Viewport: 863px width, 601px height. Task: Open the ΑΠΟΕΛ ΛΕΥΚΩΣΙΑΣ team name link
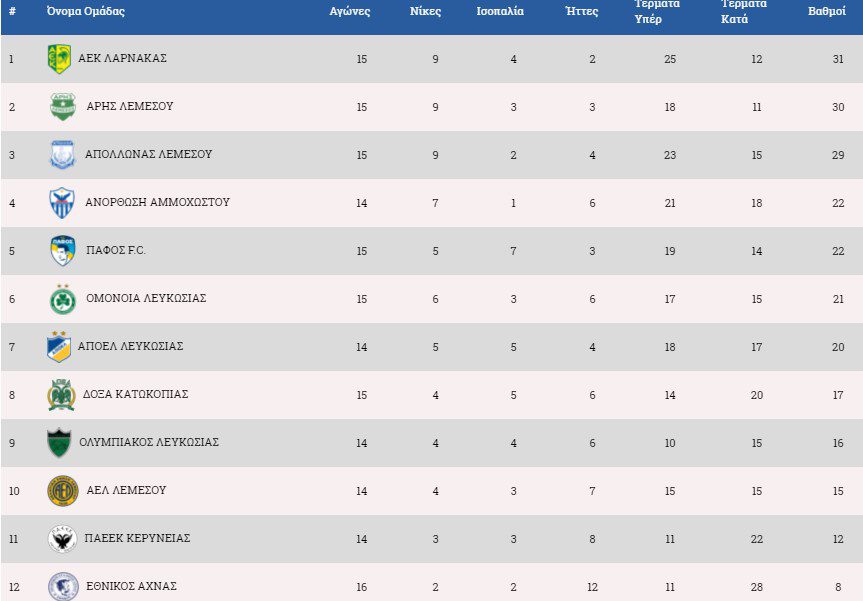coord(130,347)
